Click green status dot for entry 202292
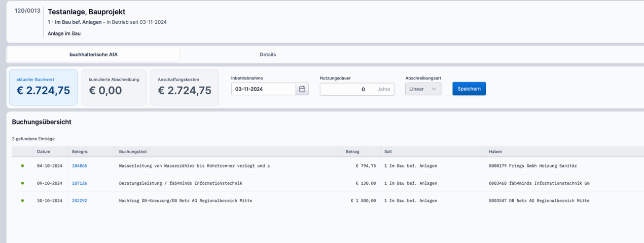 pyautogui.click(x=22, y=200)
